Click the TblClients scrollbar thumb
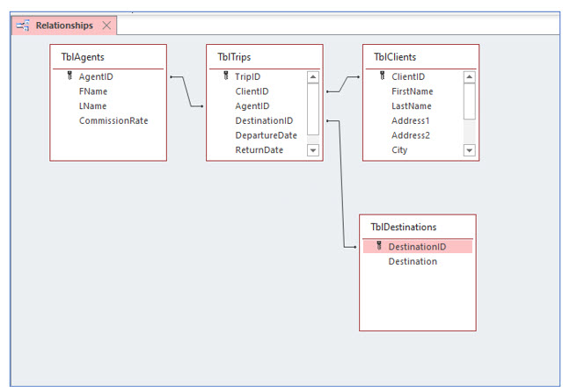The image size is (570, 392). click(470, 101)
